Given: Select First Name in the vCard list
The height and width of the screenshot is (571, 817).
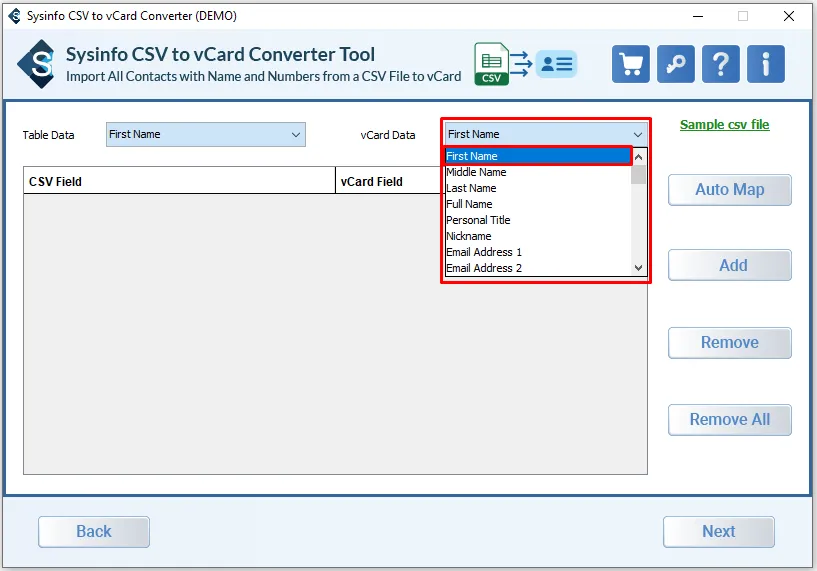Looking at the screenshot, I should [538, 156].
